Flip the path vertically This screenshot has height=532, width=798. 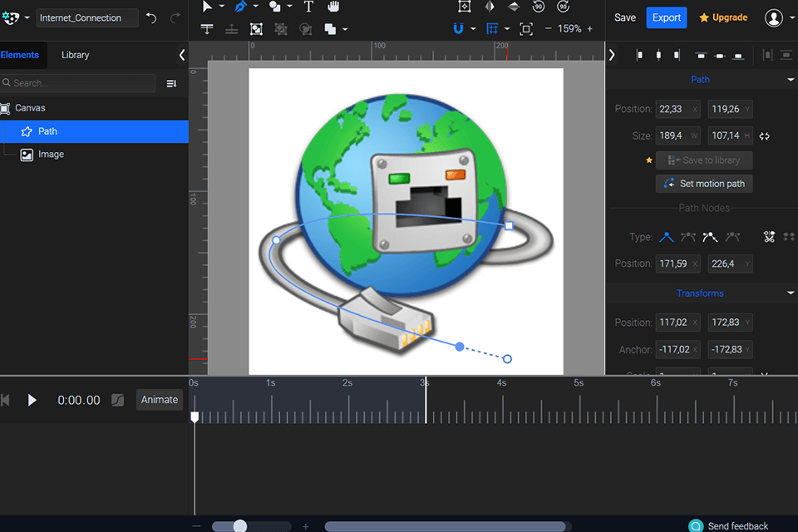(x=514, y=6)
